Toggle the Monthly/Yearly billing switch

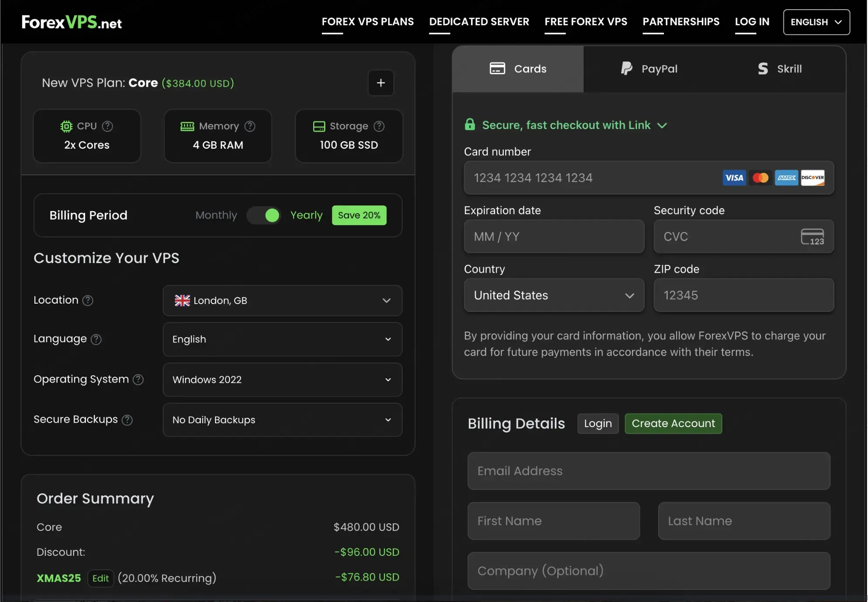pos(263,215)
